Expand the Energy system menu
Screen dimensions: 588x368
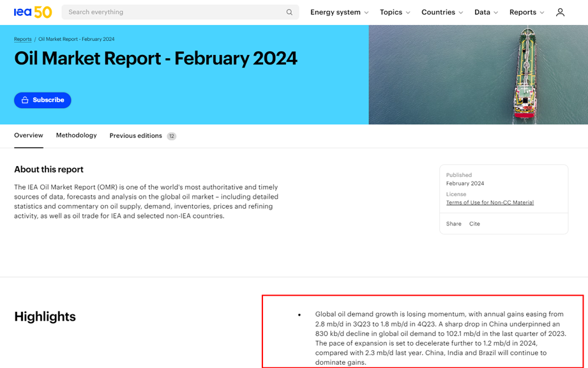coord(339,12)
